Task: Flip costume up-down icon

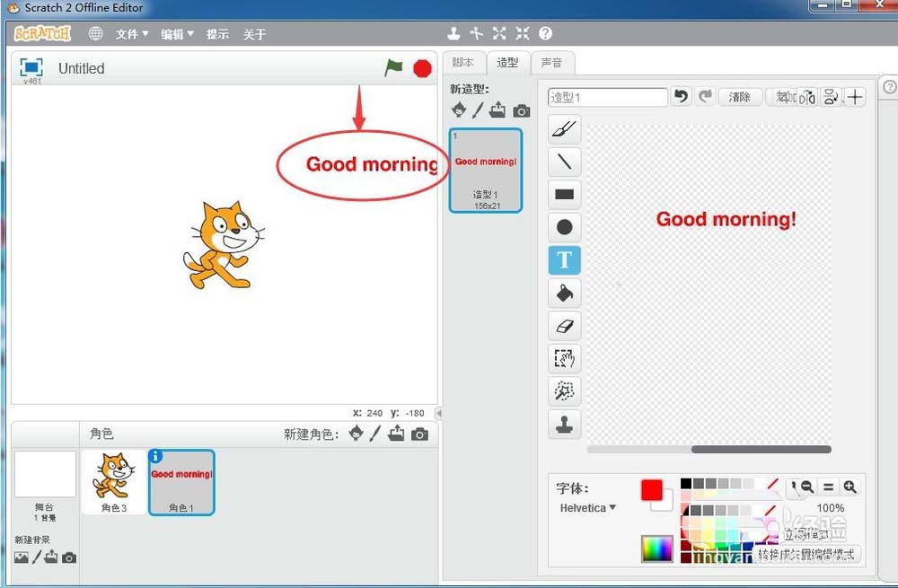Action: coord(831,97)
